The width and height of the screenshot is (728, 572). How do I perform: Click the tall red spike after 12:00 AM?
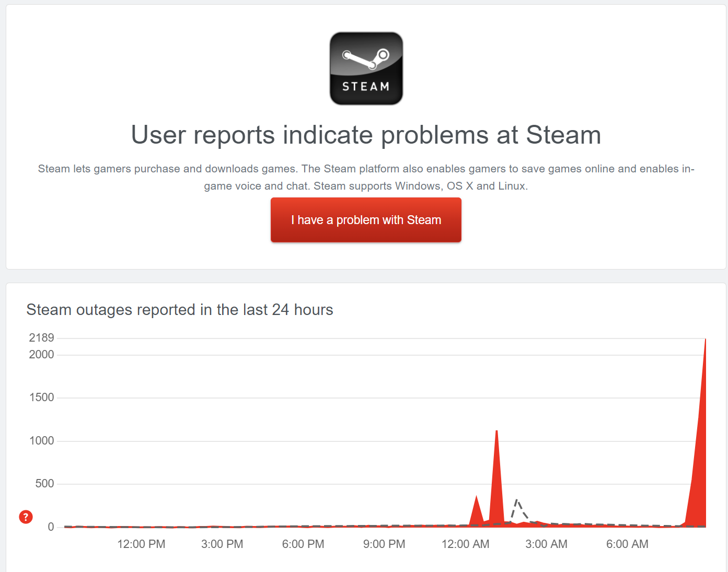[496, 486]
